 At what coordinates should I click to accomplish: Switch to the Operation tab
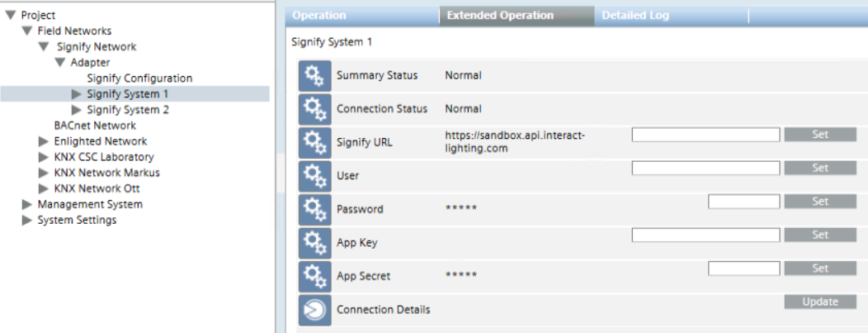tap(319, 16)
